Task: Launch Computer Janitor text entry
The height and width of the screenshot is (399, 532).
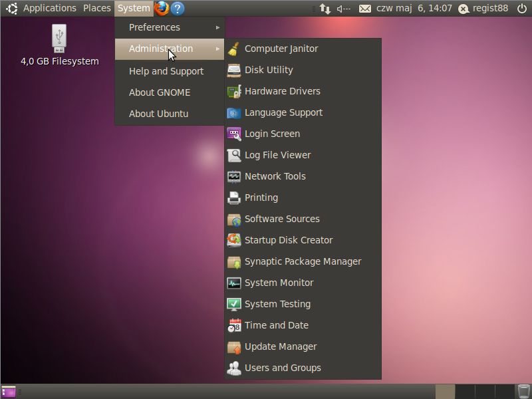Action: click(281, 49)
